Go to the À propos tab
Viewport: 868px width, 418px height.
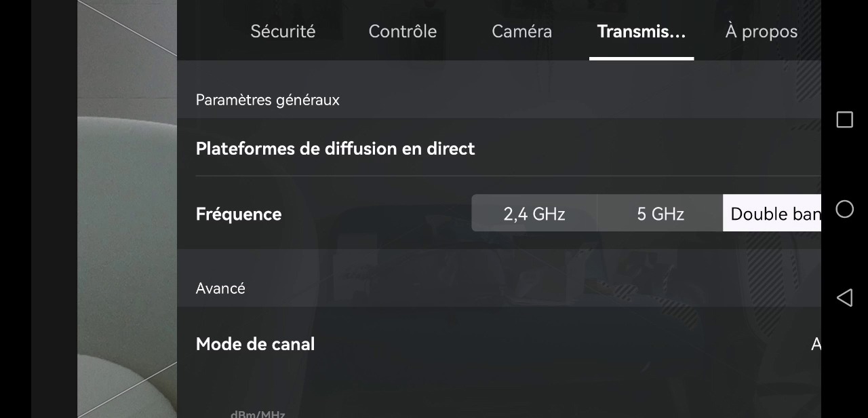point(762,31)
